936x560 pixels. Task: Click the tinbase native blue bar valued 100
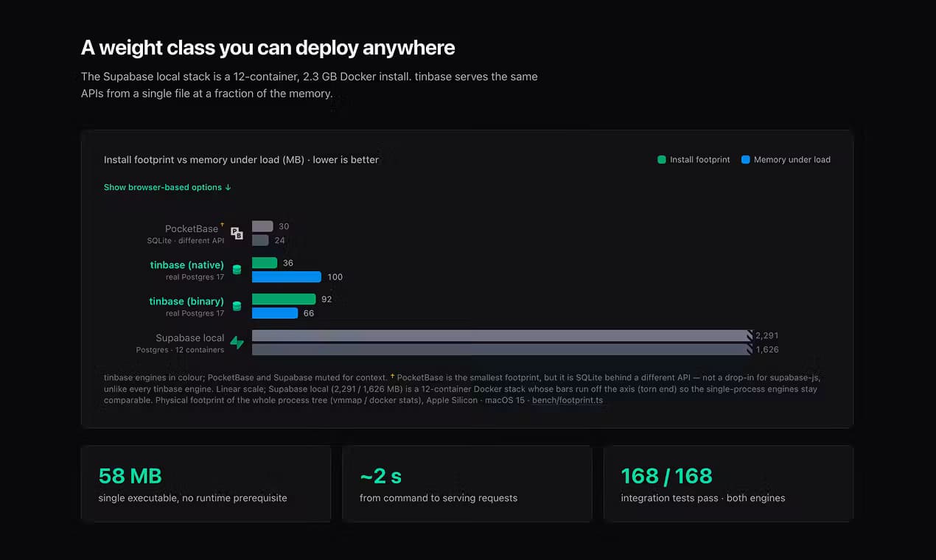pos(287,277)
